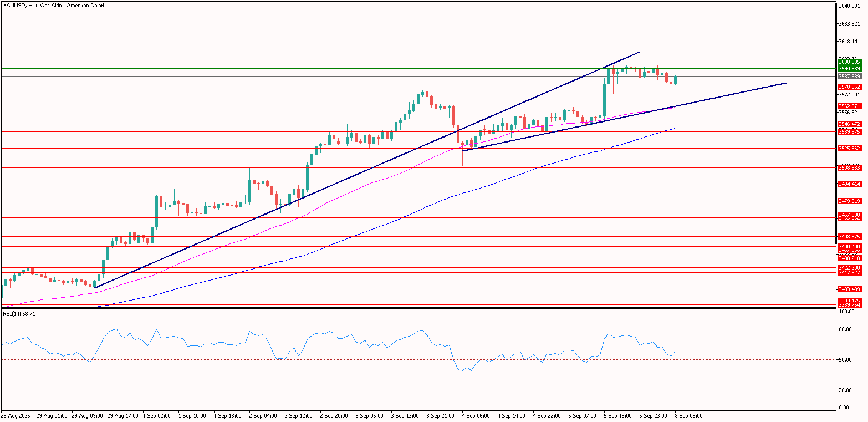This screenshot has width=868, height=422.
Task: Select the red 3467.888 level label
Action: [x=849, y=215]
